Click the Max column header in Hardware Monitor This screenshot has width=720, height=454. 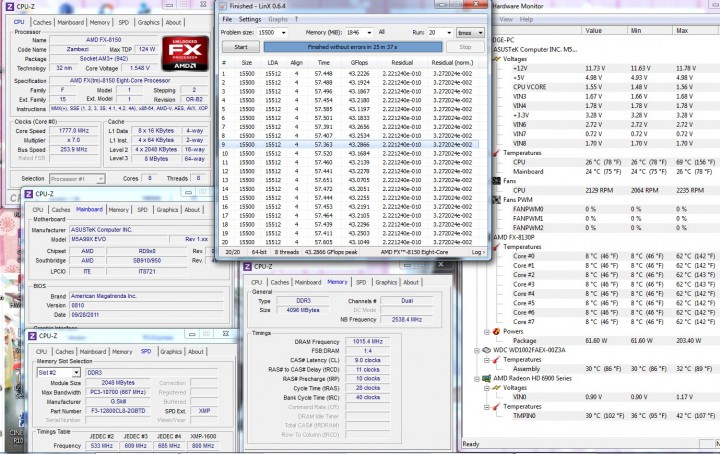(x=695, y=30)
